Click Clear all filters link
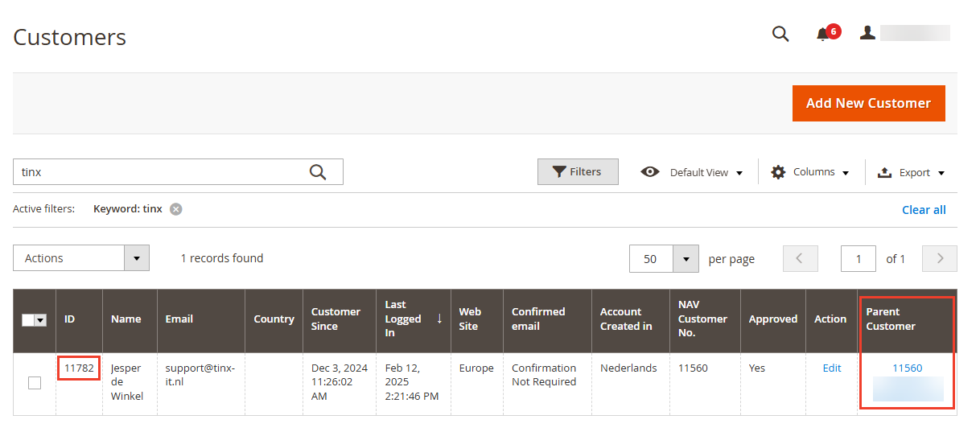Image resolution: width=980 pixels, height=432 pixels. coord(924,210)
